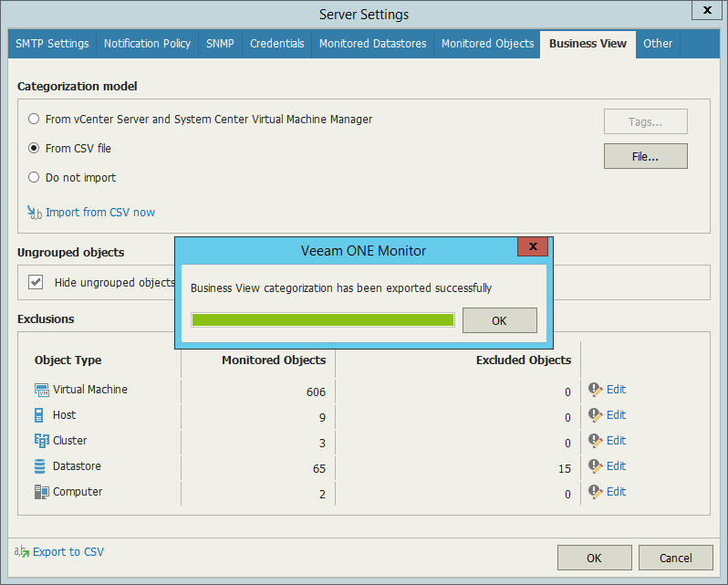
Task: Edit Datastore exclusions link
Action: (x=616, y=466)
